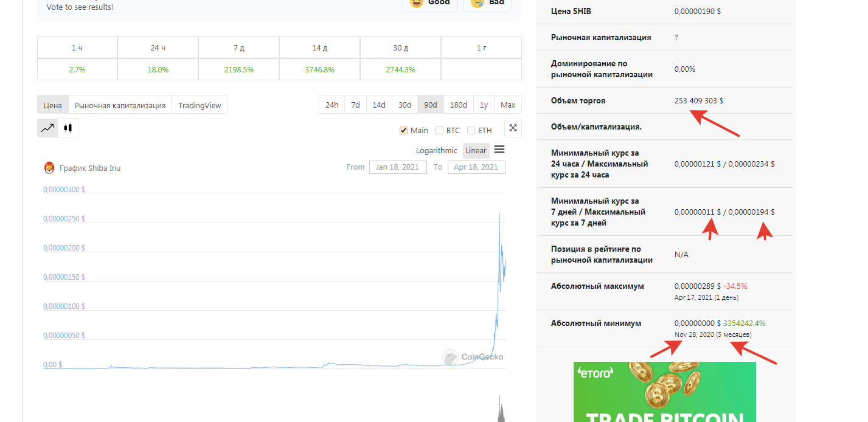Click the Nov 28, 2020 date text

[x=693, y=334]
